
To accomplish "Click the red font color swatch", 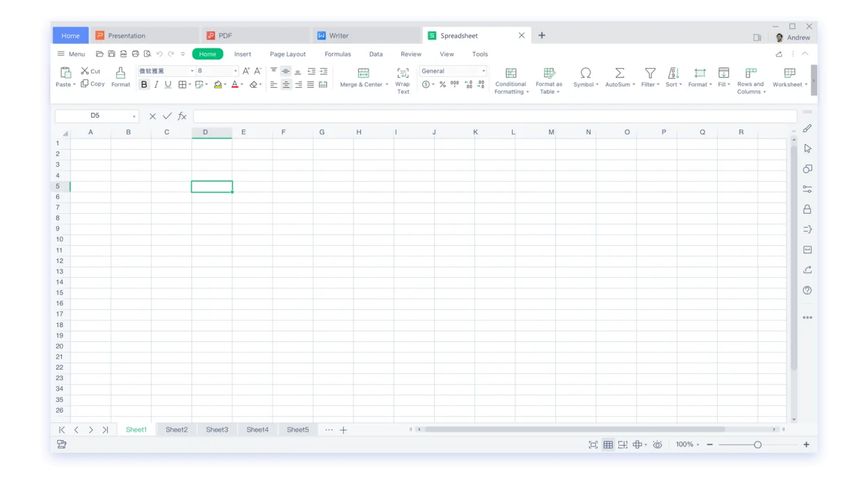I will (x=235, y=84).
